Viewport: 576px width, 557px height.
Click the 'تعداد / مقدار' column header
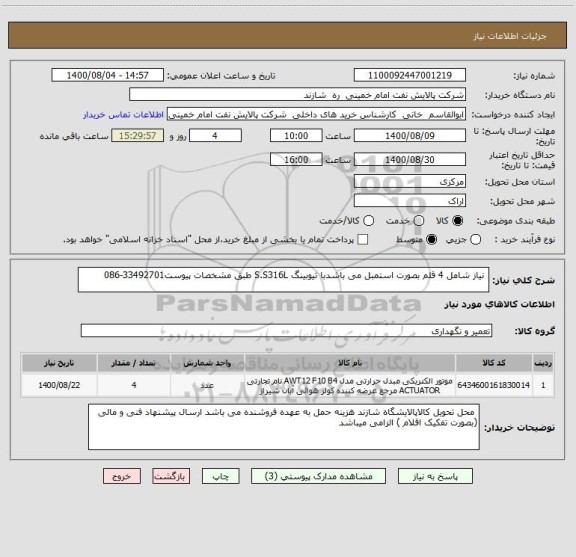coord(134,363)
